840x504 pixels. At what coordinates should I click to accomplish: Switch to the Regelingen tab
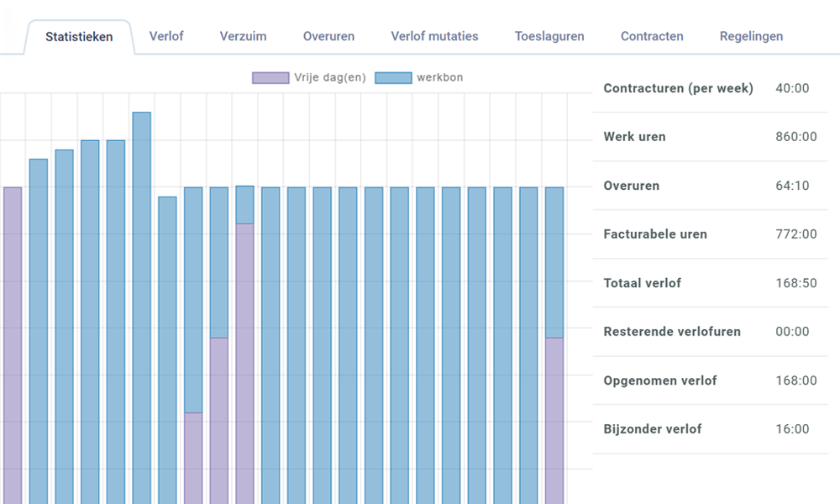pos(751,36)
